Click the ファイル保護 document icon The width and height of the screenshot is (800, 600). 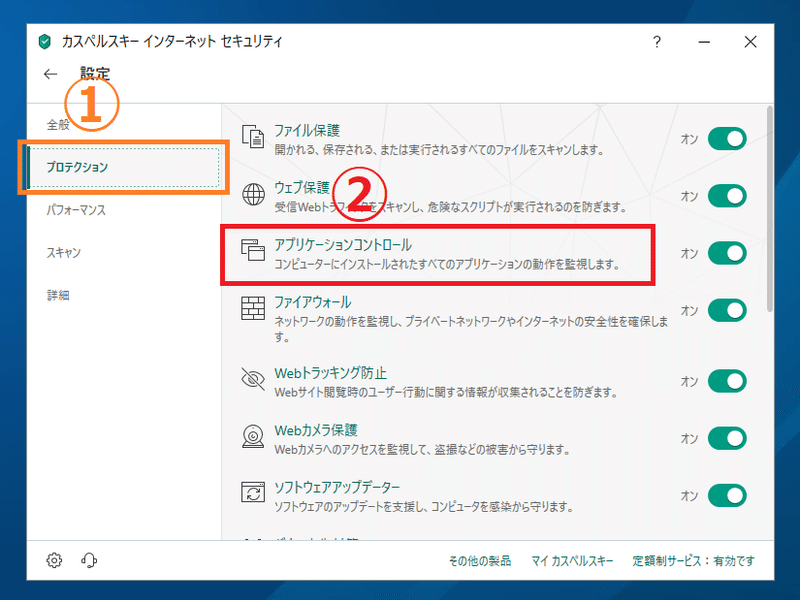pyautogui.click(x=253, y=137)
